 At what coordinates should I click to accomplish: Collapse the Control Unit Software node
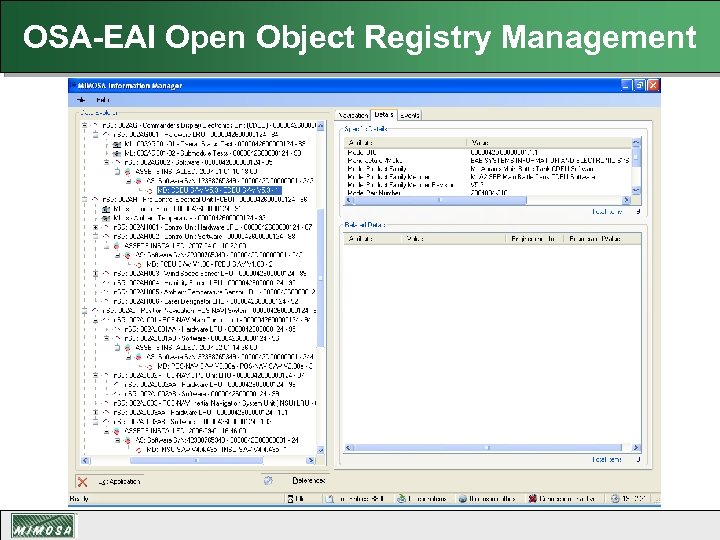pyautogui.click(x=96, y=236)
